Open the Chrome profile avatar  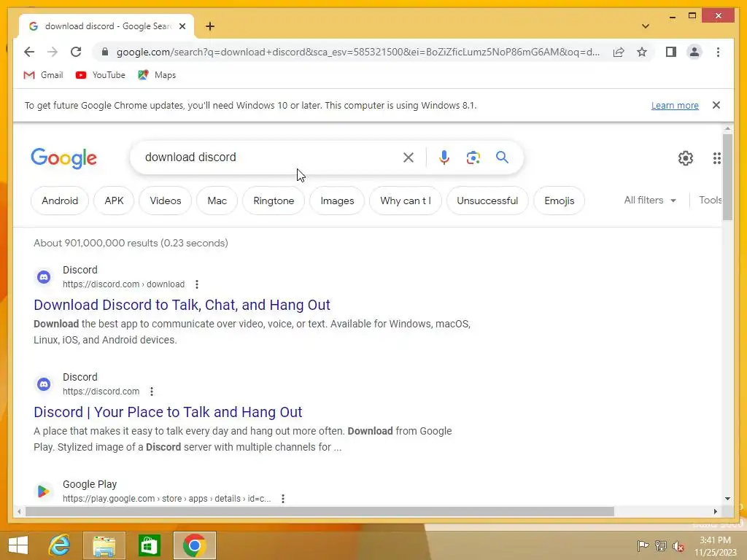point(694,52)
